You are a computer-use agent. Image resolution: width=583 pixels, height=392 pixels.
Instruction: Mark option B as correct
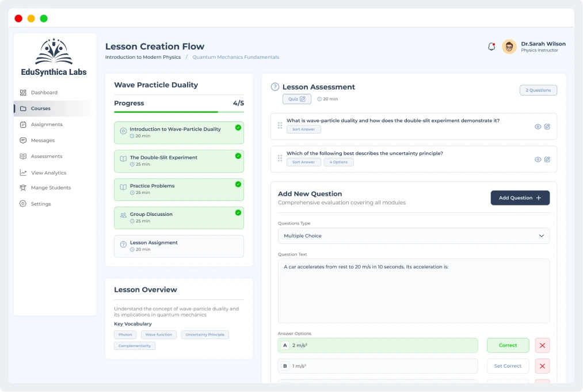pyautogui.click(x=507, y=366)
